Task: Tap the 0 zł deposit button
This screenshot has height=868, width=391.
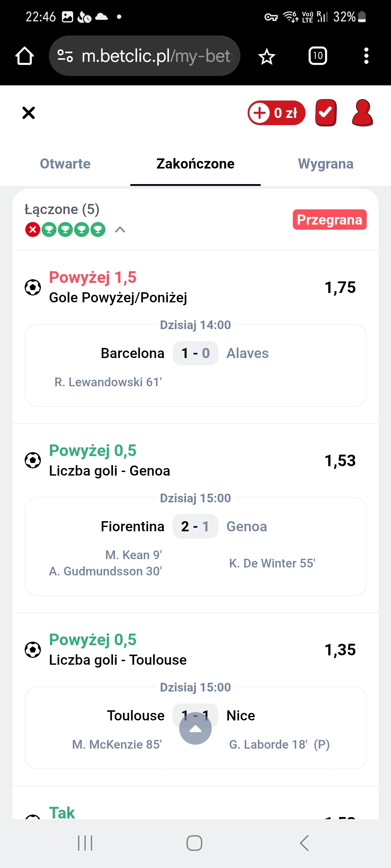Action: [277, 113]
